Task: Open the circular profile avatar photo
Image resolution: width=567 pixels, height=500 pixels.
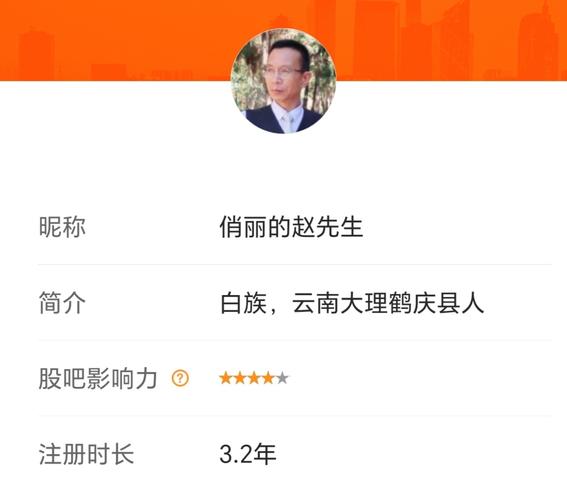Action: 284,81
